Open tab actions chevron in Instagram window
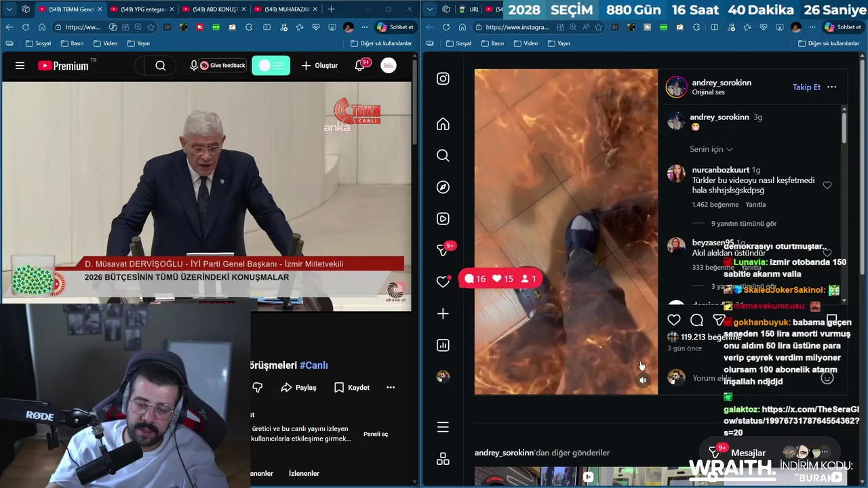The image size is (868, 488). click(430, 9)
